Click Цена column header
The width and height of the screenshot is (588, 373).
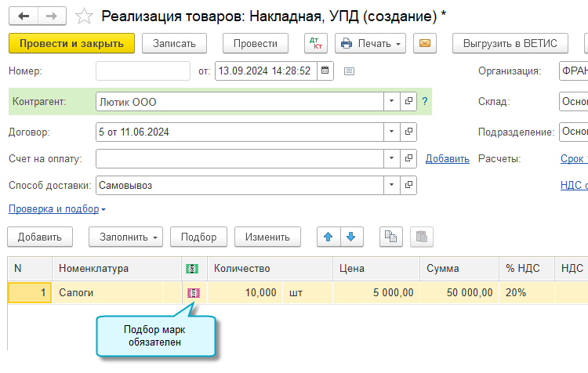[x=376, y=269]
